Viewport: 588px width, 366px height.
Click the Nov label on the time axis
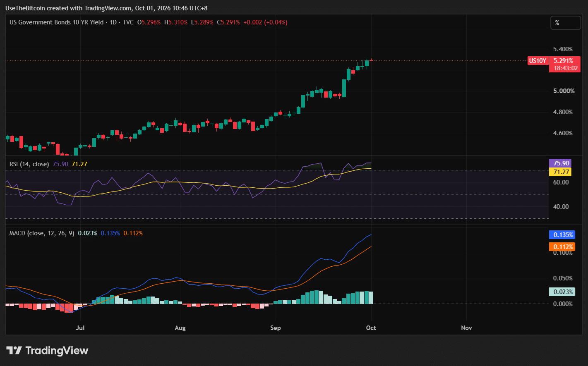(466, 328)
